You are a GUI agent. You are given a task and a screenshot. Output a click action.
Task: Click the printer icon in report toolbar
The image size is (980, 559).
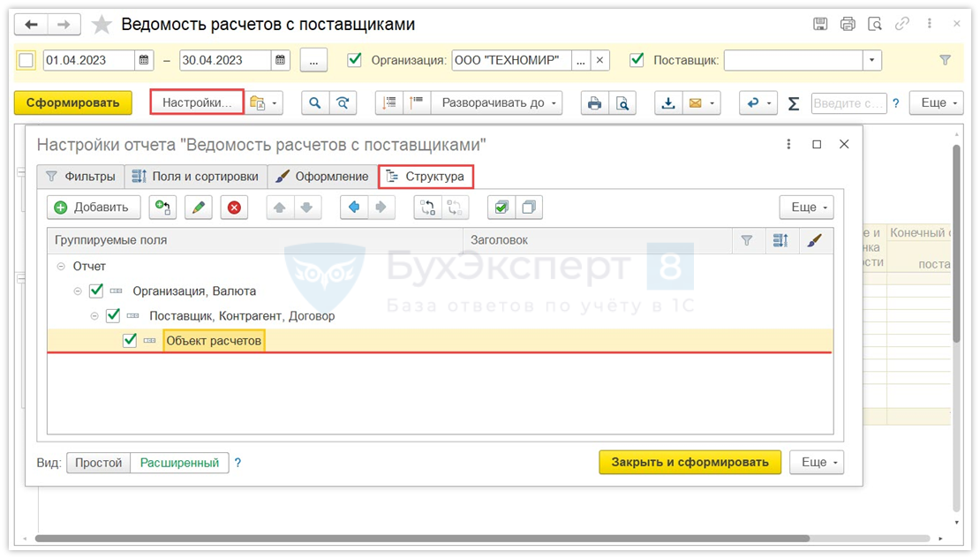click(595, 103)
